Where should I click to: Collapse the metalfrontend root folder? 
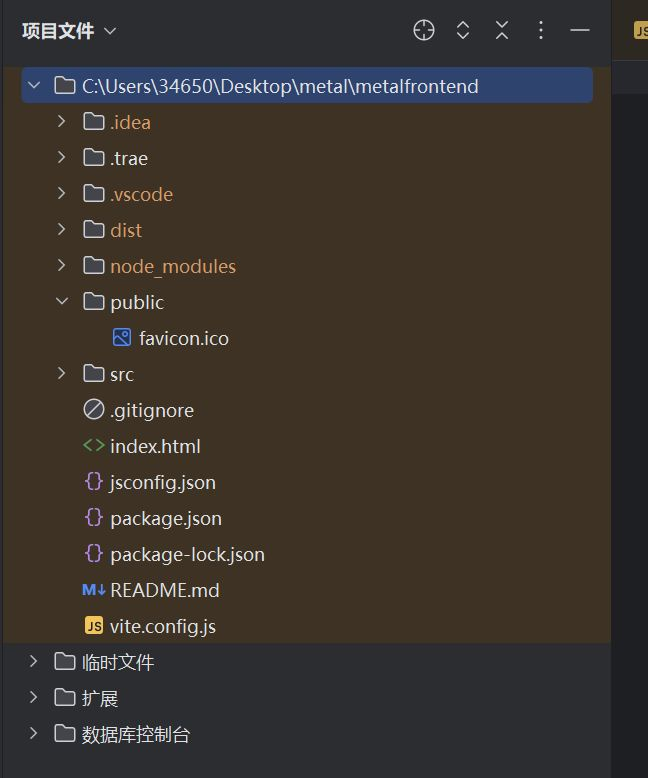34,85
